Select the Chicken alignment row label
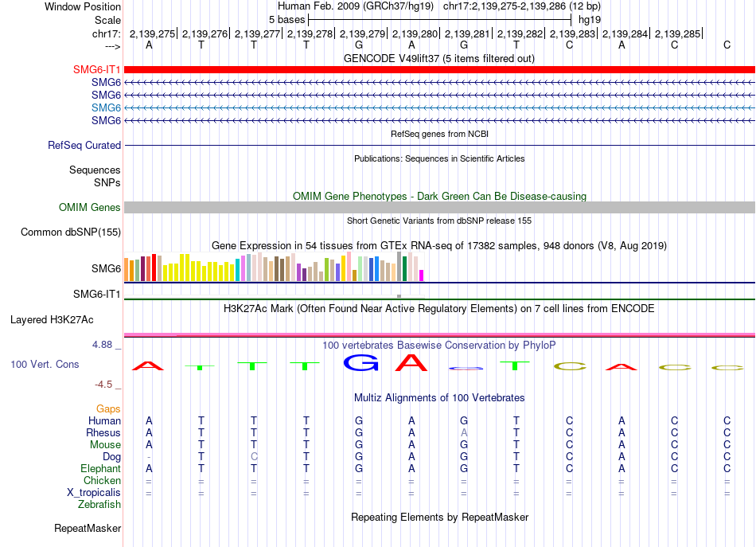 point(102,480)
